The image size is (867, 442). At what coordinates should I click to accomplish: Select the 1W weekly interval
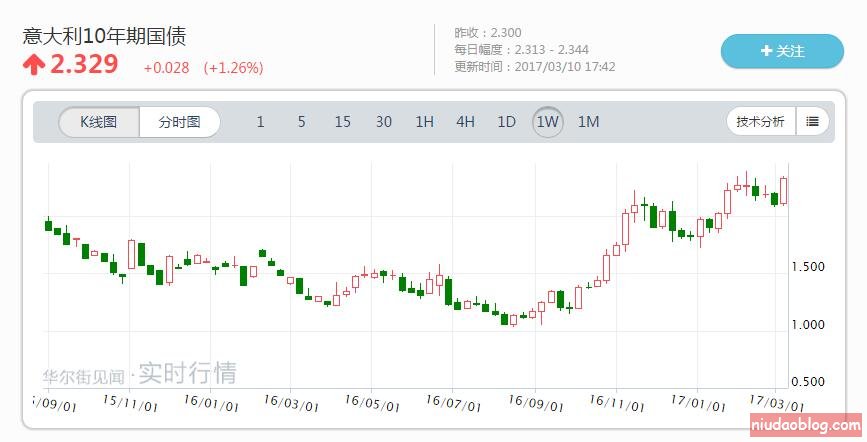coord(547,122)
